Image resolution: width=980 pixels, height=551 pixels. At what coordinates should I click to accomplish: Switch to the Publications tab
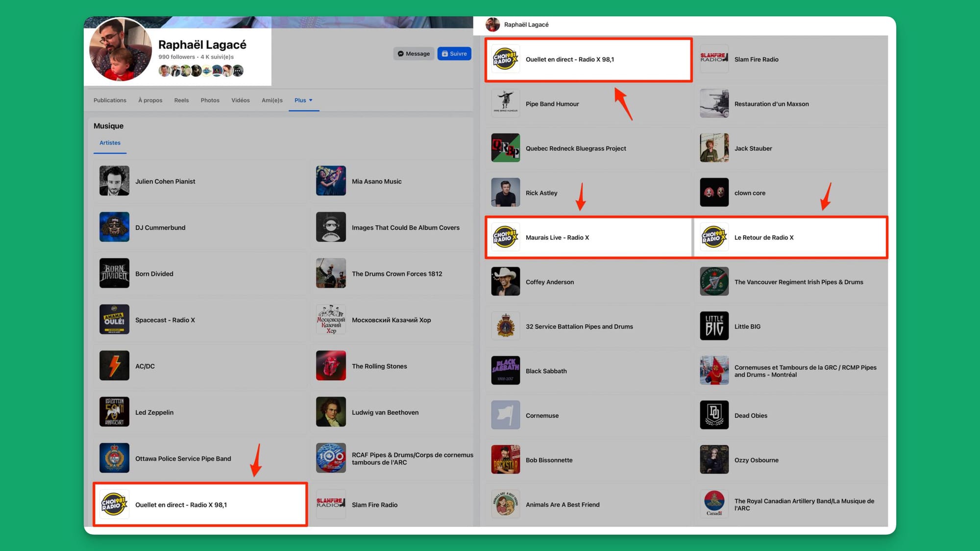(110, 100)
